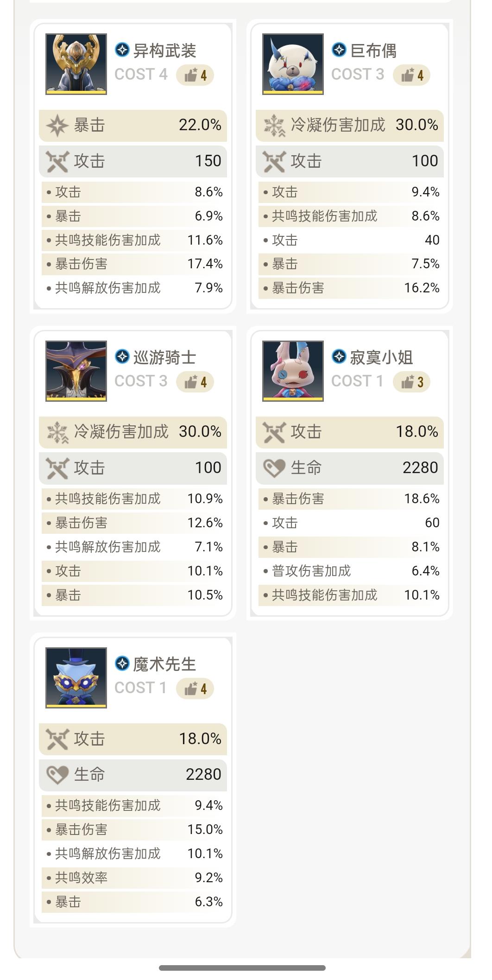Click the snowflake glacio icon on 巨布偶 card
The height and width of the screenshot is (980, 492).
click(274, 125)
